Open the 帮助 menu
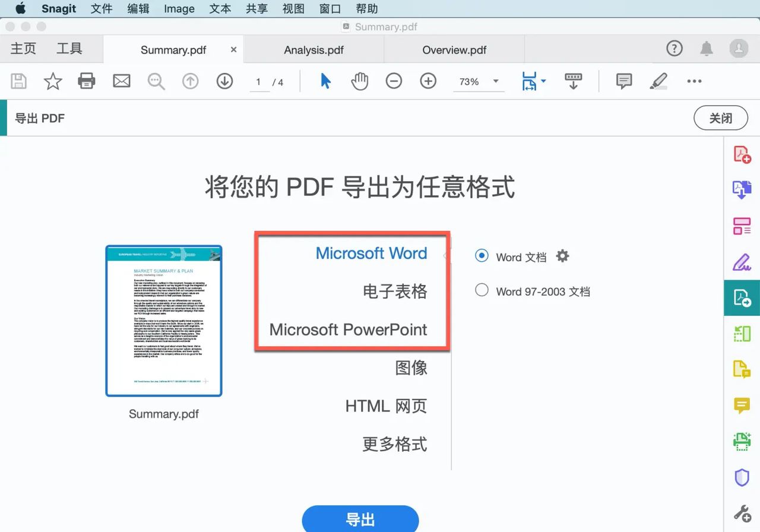 tap(366, 8)
